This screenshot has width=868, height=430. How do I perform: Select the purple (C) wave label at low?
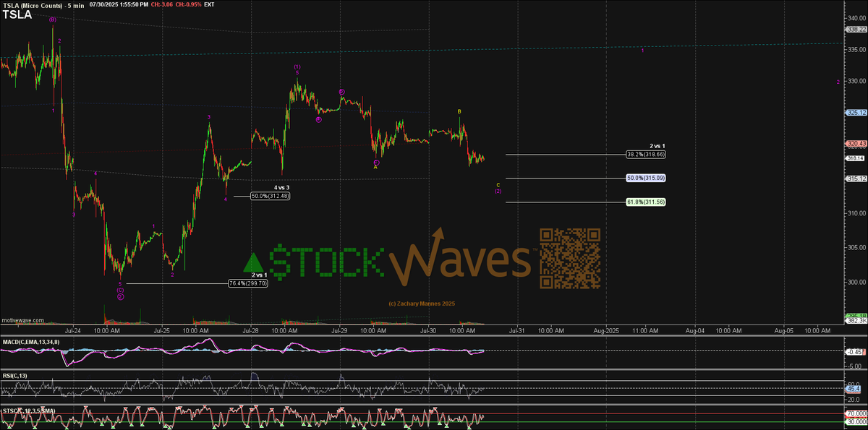tap(120, 290)
